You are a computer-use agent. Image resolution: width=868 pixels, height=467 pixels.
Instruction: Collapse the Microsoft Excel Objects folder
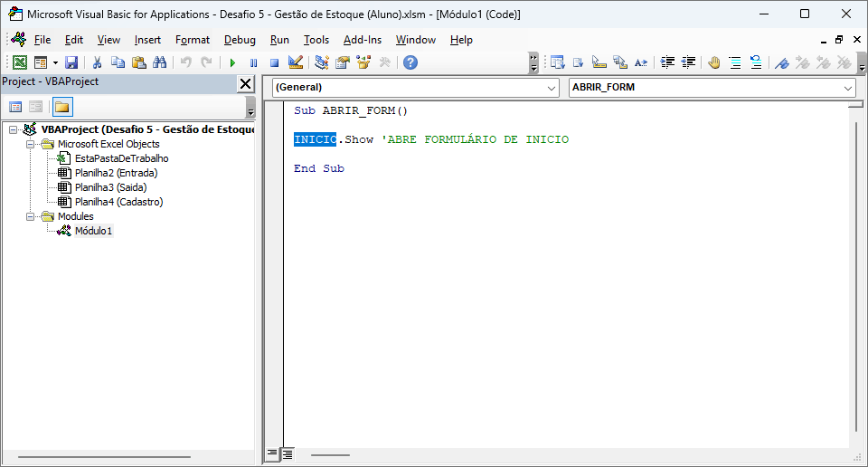(30, 144)
